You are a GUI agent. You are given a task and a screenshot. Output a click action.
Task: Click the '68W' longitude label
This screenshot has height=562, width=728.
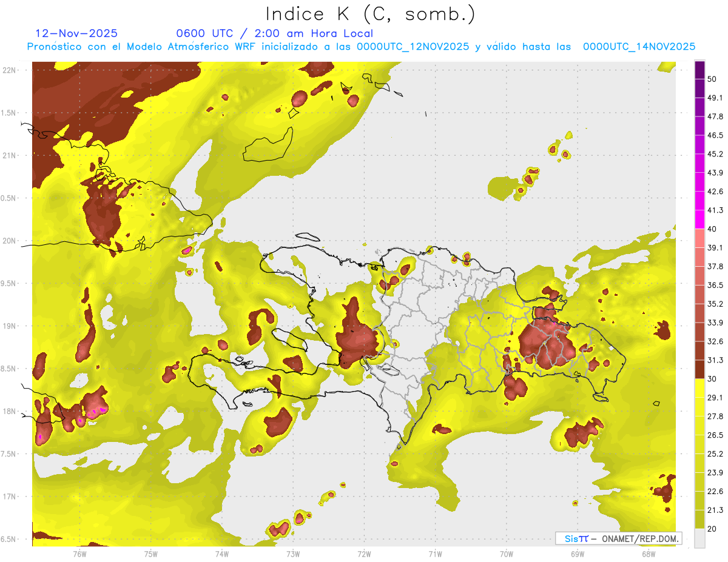point(649,554)
